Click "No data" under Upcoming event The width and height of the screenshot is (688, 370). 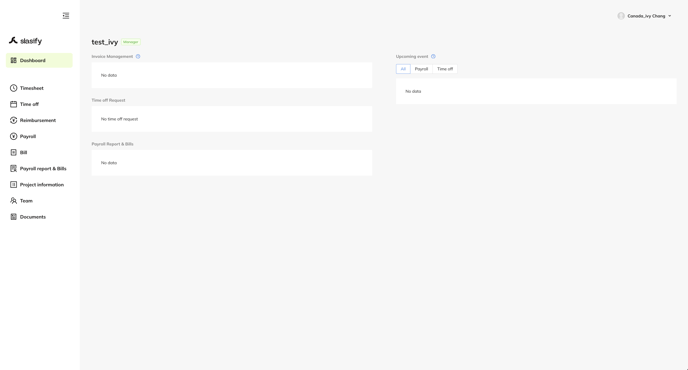[x=413, y=91]
